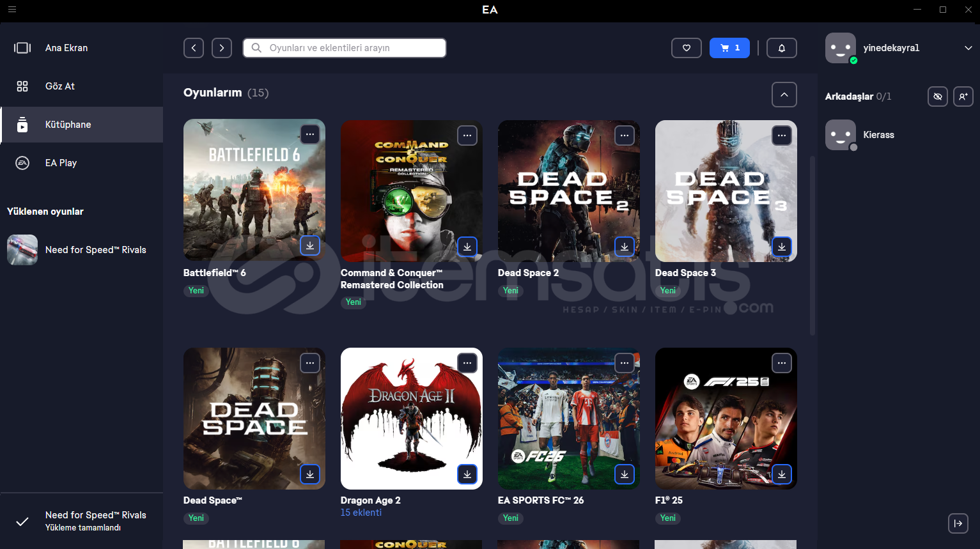Viewport: 980px width, 549px height.
Task: Click the F1 25 game title
Action: point(669,500)
